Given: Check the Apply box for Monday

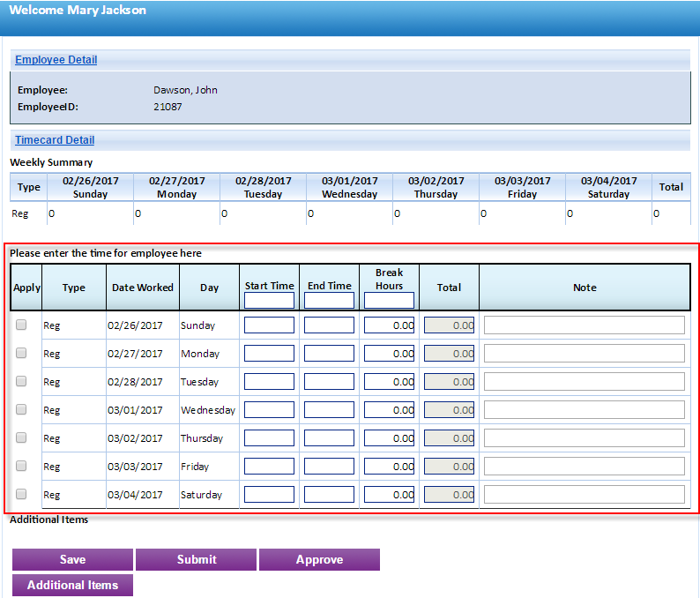Looking at the screenshot, I should pos(21,353).
